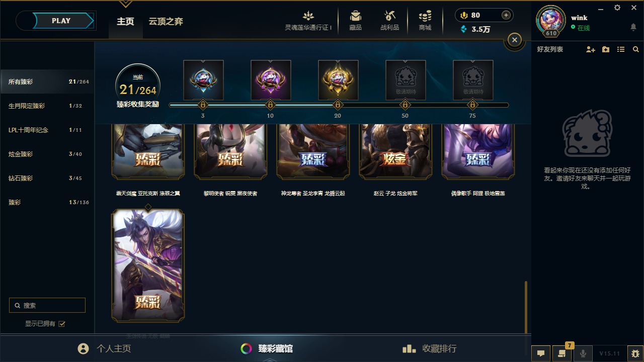Open notifications bell icon
Viewport: 644px width, 362px height.
pyautogui.click(x=633, y=27)
